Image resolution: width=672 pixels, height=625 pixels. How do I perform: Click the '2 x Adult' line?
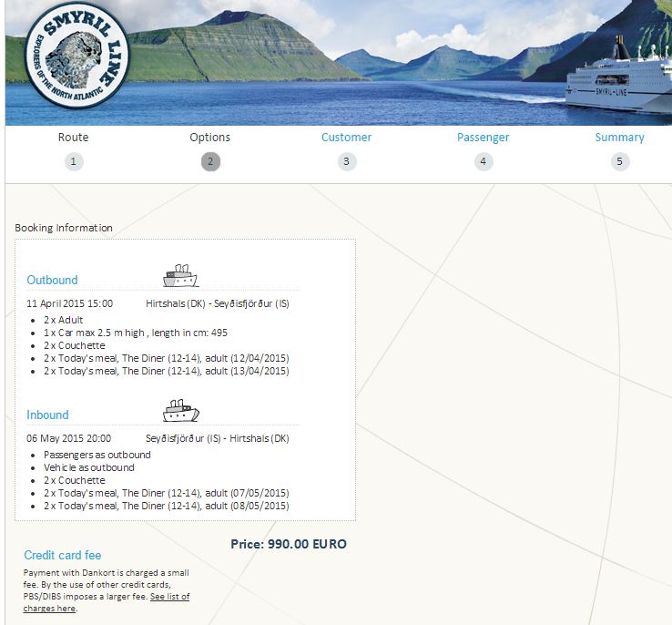(x=64, y=320)
